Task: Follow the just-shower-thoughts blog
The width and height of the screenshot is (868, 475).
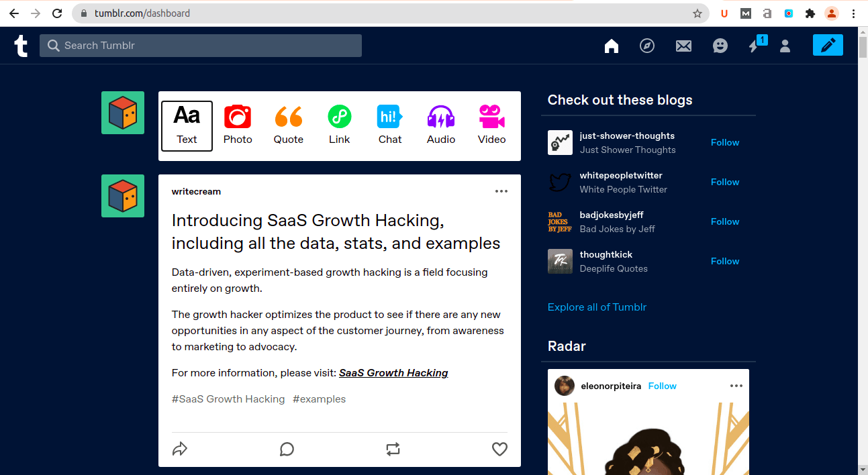Action: (x=725, y=142)
